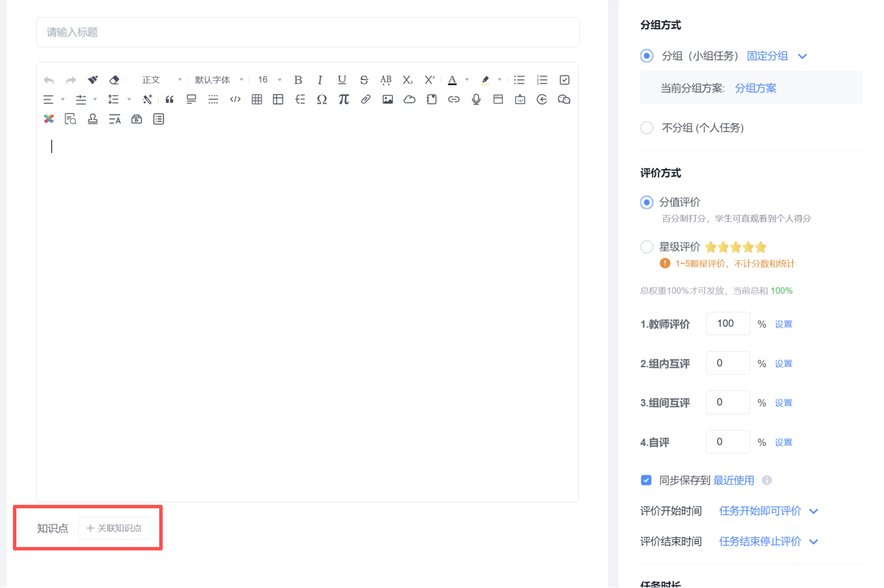Image resolution: width=884 pixels, height=588 pixels.
Task: Click 设置 next to 自评
Action: click(784, 442)
